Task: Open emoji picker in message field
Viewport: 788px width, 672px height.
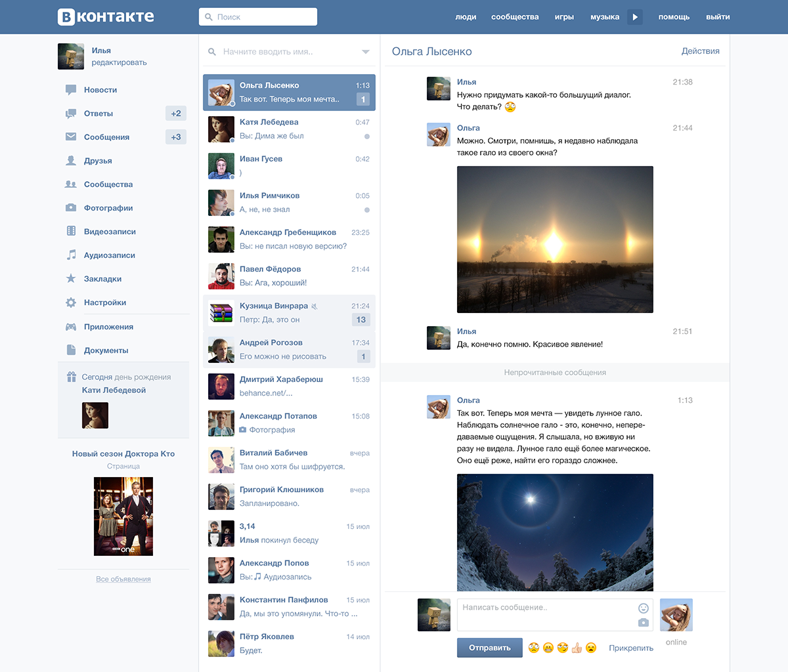Action: click(644, 608)
